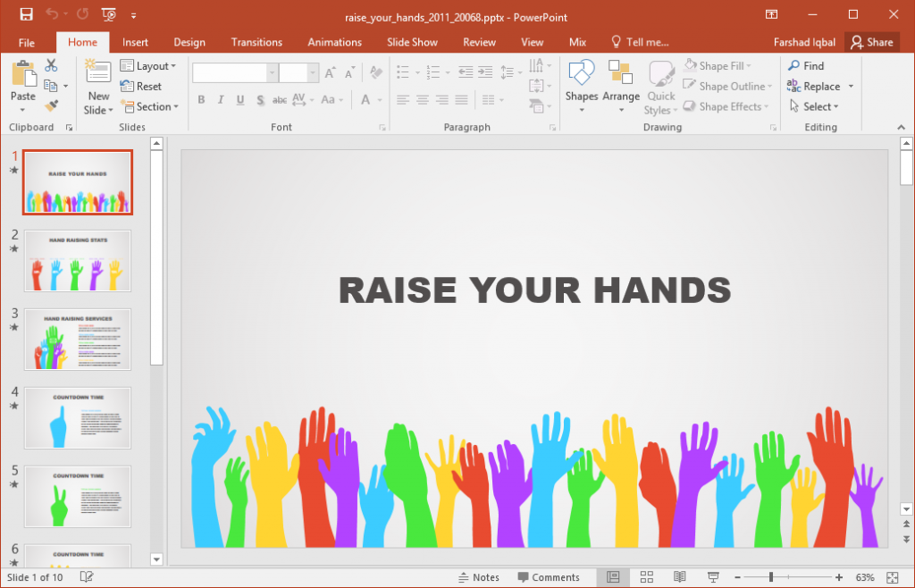Switch to the Animations ribbon tab

[x=334, y=42]
